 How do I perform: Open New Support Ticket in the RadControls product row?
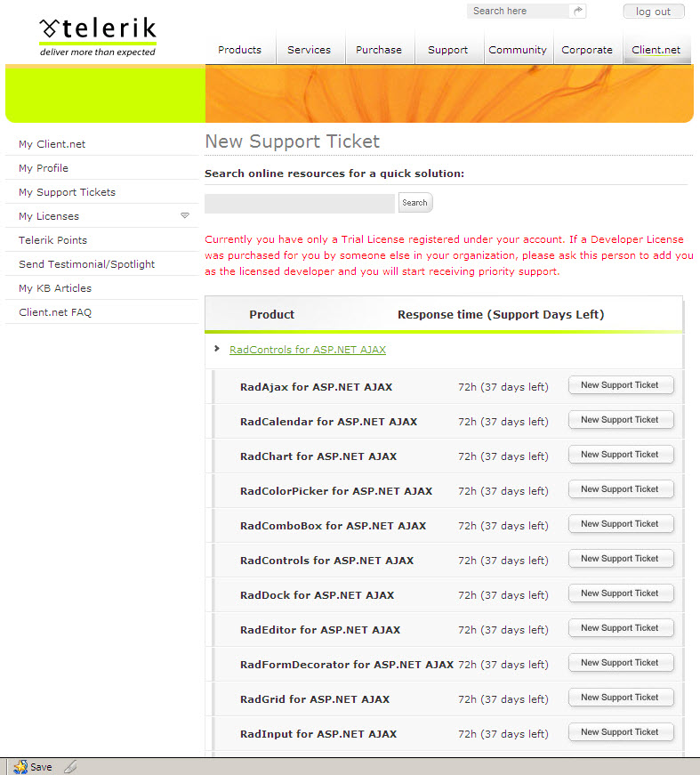tap(621, 559)
